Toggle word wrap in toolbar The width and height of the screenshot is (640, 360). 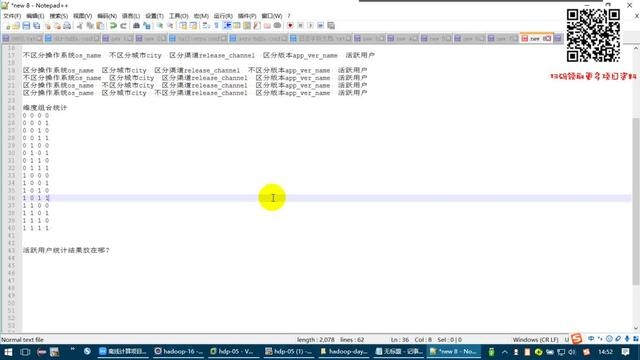click(206, 26)
